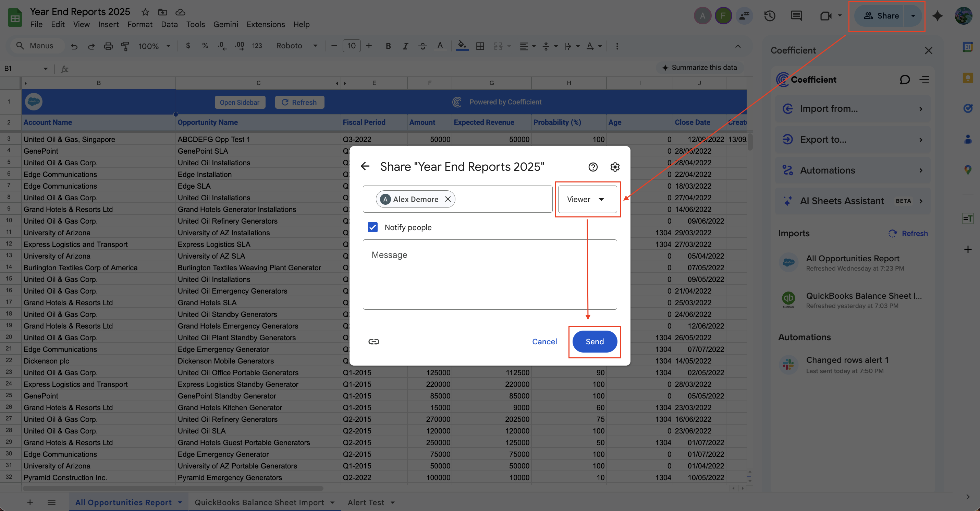
Task: Open the Roboto font dropdown
Action: 296,46
